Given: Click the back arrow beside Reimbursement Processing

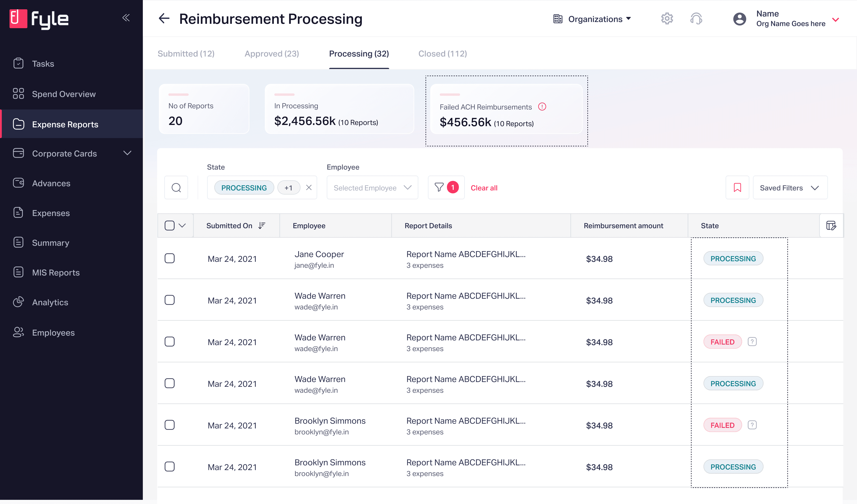Looking at the screenshot, I should [x=164, y=18].
